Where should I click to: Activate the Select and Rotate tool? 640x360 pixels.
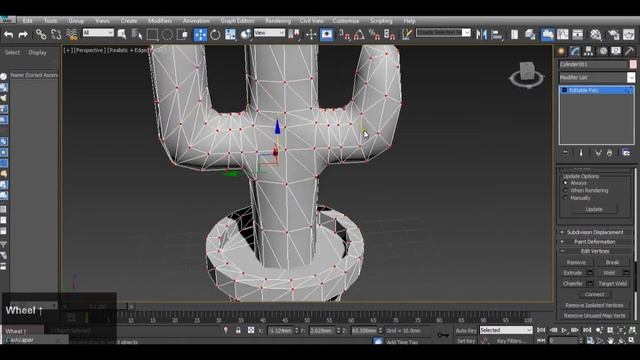215,35
